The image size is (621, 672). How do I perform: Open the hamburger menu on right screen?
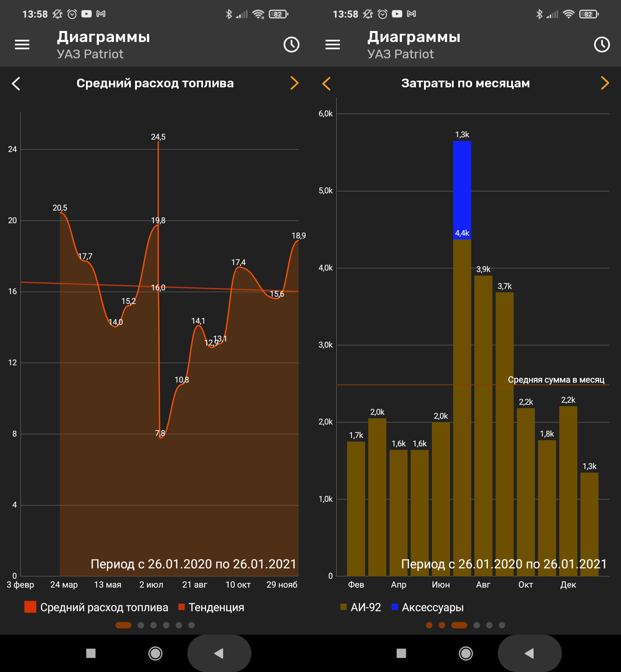332,44
